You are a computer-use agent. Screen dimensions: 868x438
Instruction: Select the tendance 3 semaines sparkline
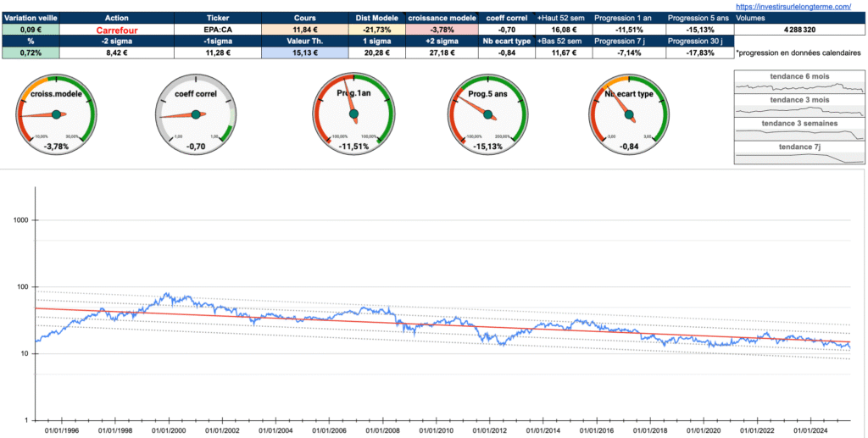[x=799, y=130]
